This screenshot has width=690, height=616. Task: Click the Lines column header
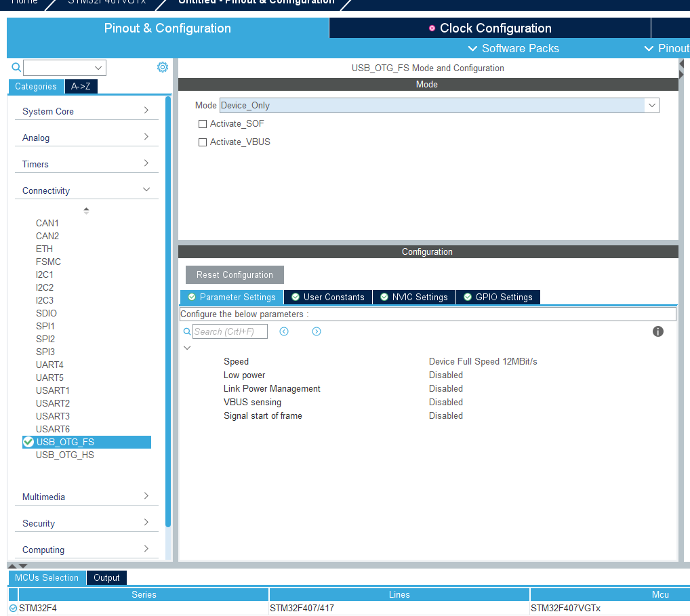click(399, 594)
